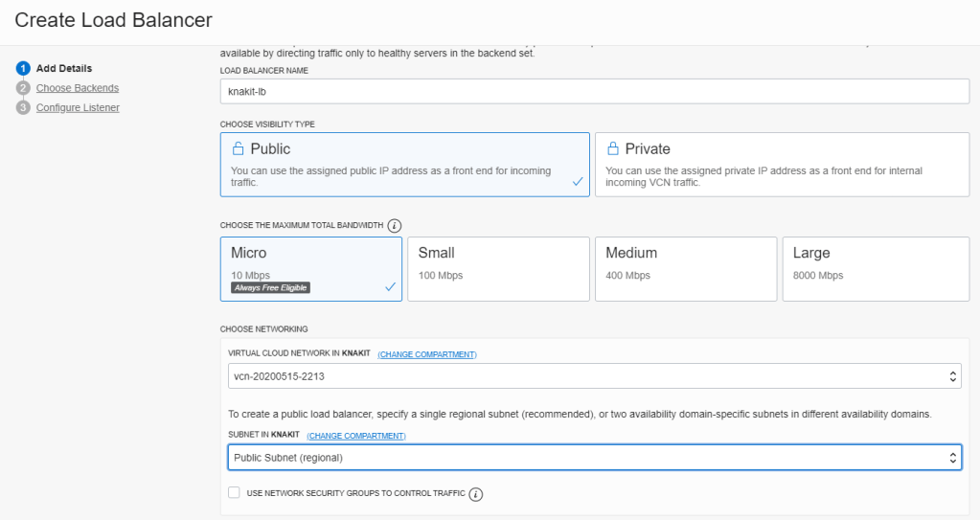Select the Medium 400 Mbps bandwidth option
The width and height of the screenshot is (980, 520).
click(685, 268)
